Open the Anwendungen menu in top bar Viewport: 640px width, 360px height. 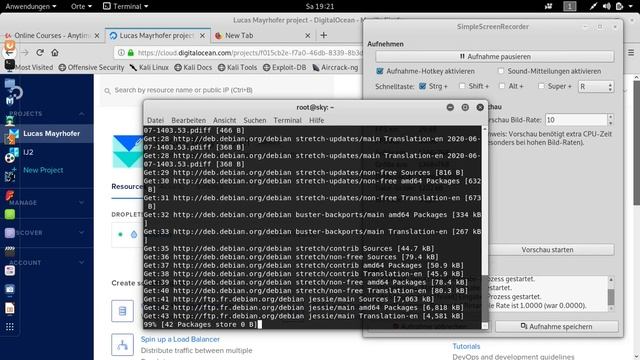(31, 6)
